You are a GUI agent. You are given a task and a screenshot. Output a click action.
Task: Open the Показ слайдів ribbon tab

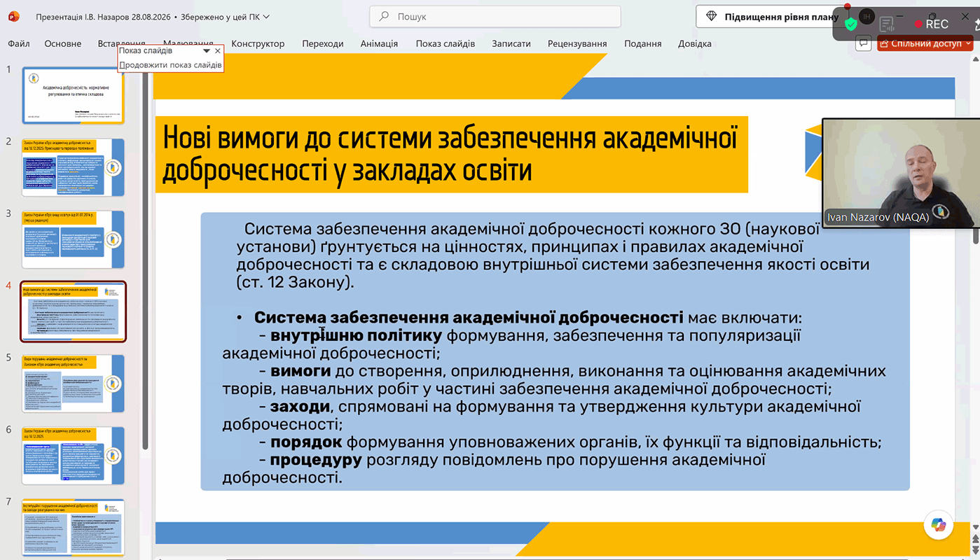pyautogui.click(x=446, y=43)
